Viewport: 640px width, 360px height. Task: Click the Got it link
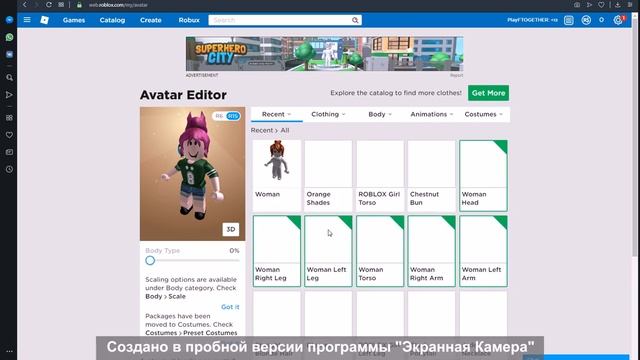point(230,307)
